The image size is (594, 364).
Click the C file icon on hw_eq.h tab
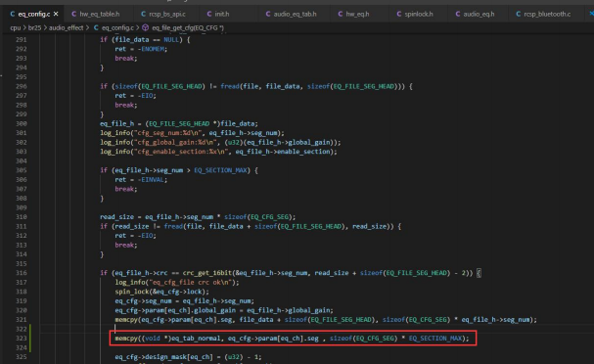341,14
